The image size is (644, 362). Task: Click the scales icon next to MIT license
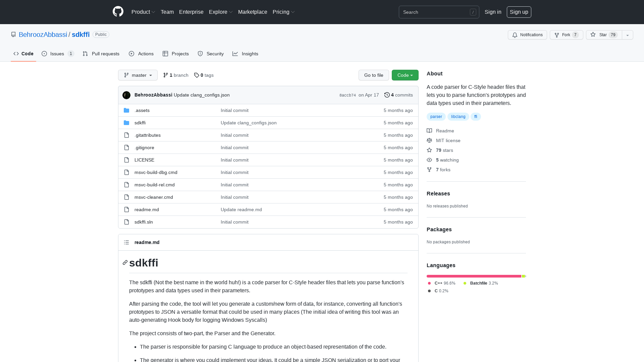coord(429,140)
